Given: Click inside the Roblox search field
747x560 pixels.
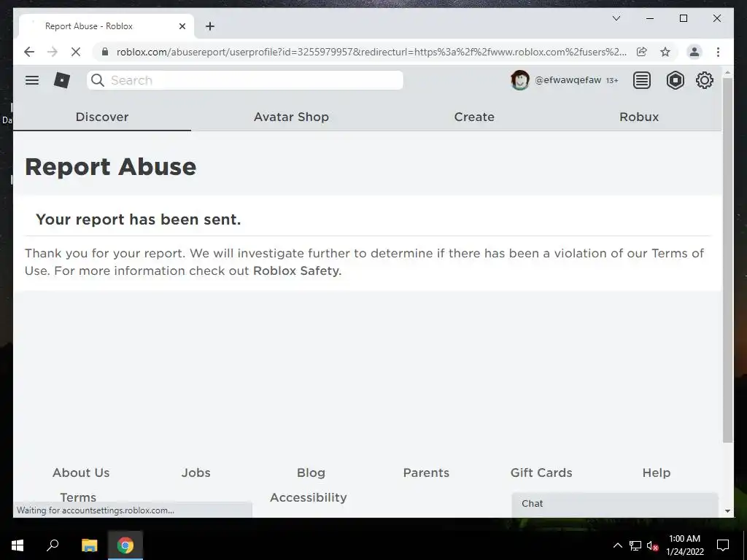Looking at the screenshot, I should click(245, 80).
